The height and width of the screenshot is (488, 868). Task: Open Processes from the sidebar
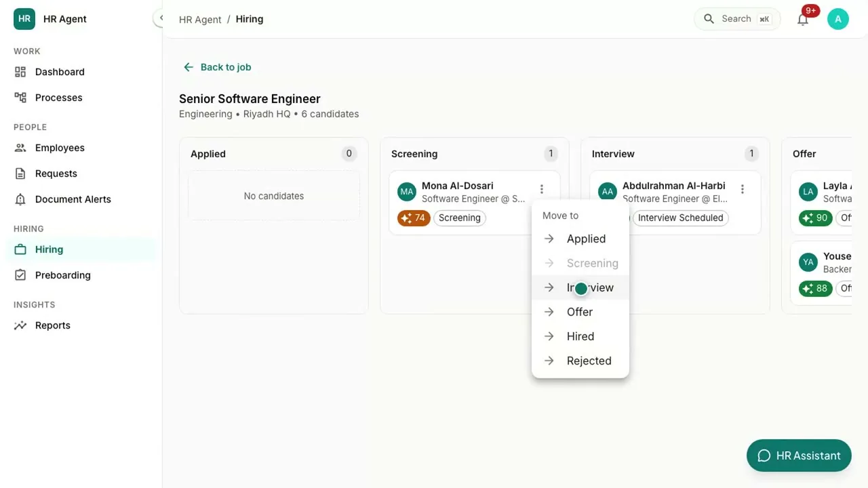pyautogui.click(x=58, y=98)
